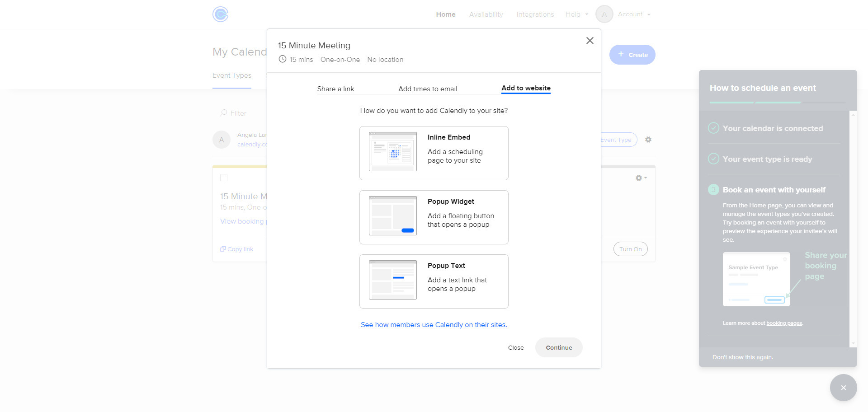Open See how members use Calendly link

coord(434,325)
